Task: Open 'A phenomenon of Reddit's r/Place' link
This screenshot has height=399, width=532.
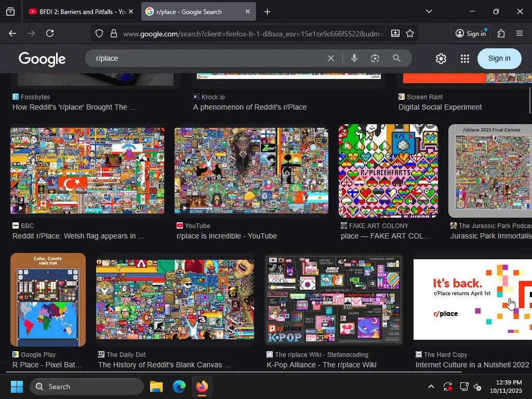Action: (250, 107)
